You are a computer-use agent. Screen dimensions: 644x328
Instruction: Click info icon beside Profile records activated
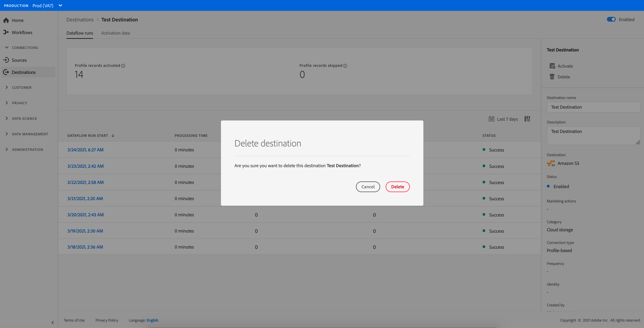123,66
